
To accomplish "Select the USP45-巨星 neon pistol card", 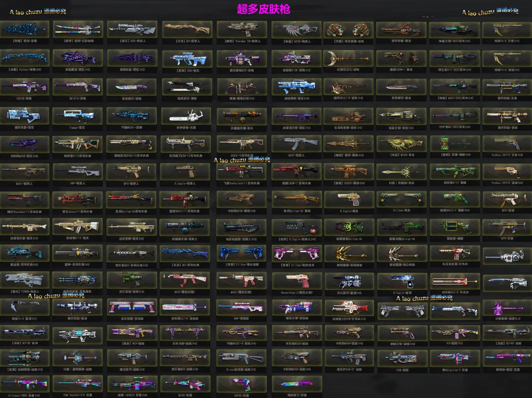I will (x=241, y=384).
